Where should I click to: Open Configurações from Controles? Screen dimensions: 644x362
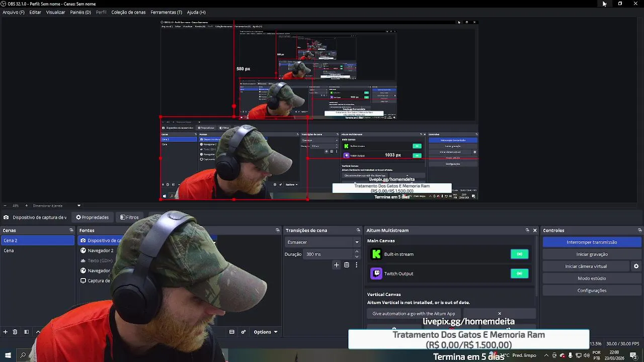pos(592,291)
